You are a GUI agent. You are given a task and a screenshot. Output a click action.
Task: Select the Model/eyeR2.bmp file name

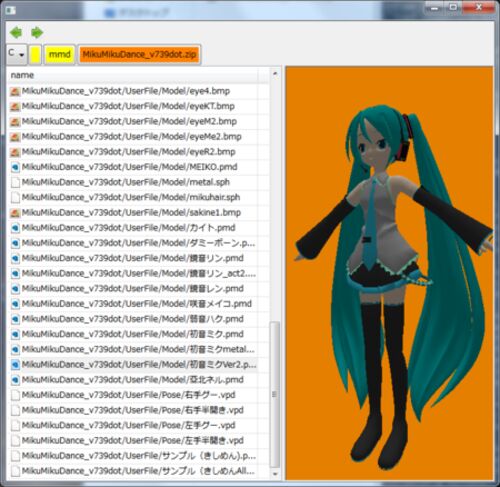pyautogui.click(x=129, y=152)
